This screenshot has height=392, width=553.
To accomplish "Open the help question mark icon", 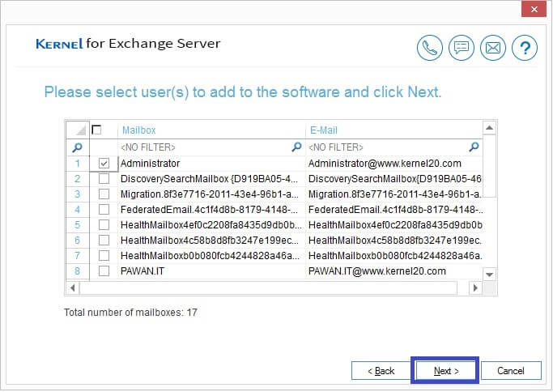I will click(x=525, y=48).
